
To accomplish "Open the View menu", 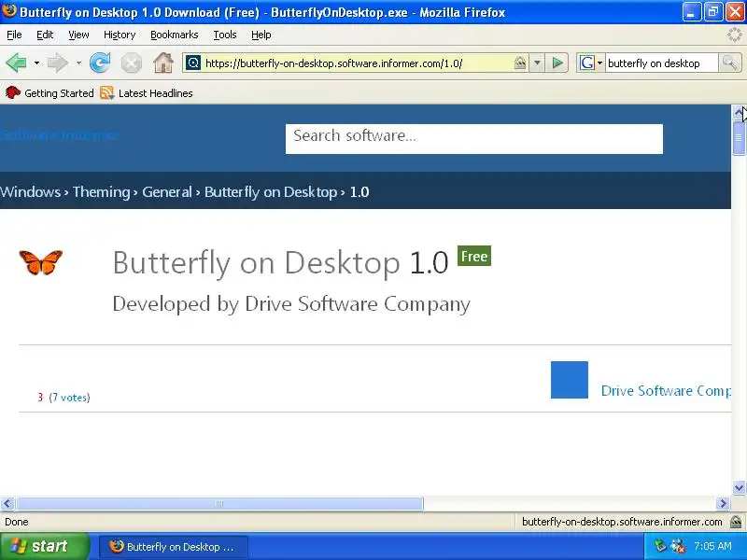I will pos(78,35).
